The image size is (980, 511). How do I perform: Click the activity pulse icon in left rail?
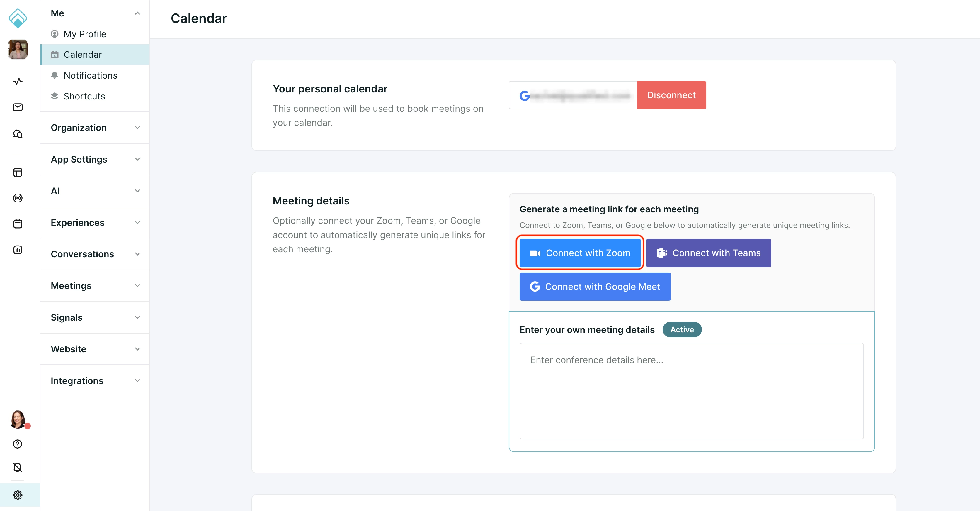18,81
